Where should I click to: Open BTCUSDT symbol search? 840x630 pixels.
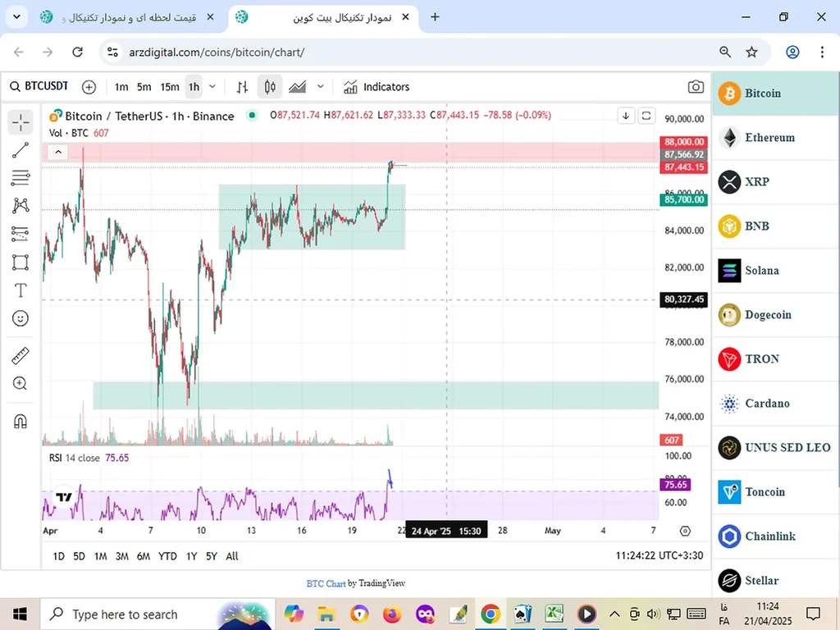[39, 86]
